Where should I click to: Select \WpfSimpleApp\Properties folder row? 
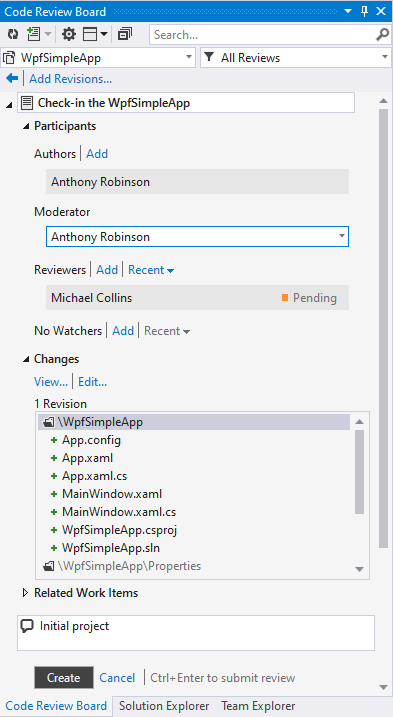[194, 566]
